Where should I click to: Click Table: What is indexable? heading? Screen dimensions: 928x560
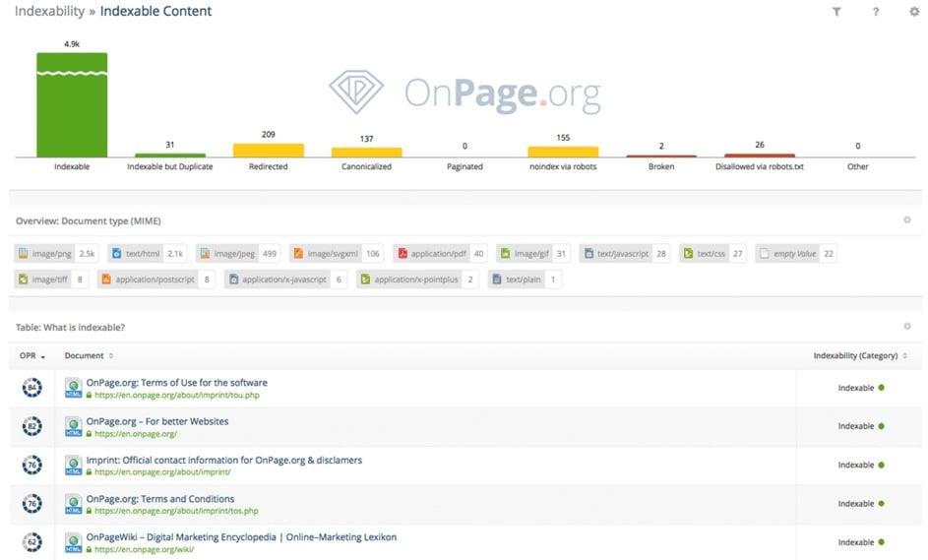71,328
